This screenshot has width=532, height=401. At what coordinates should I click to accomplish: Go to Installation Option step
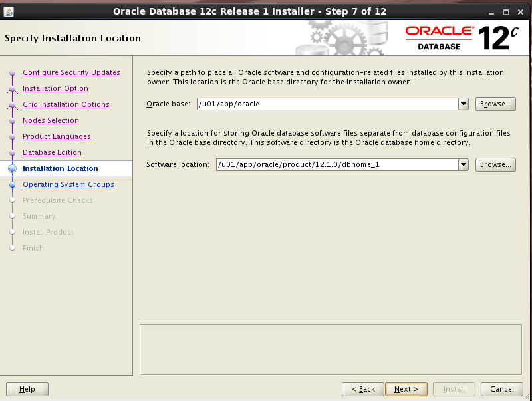point(55,88)
